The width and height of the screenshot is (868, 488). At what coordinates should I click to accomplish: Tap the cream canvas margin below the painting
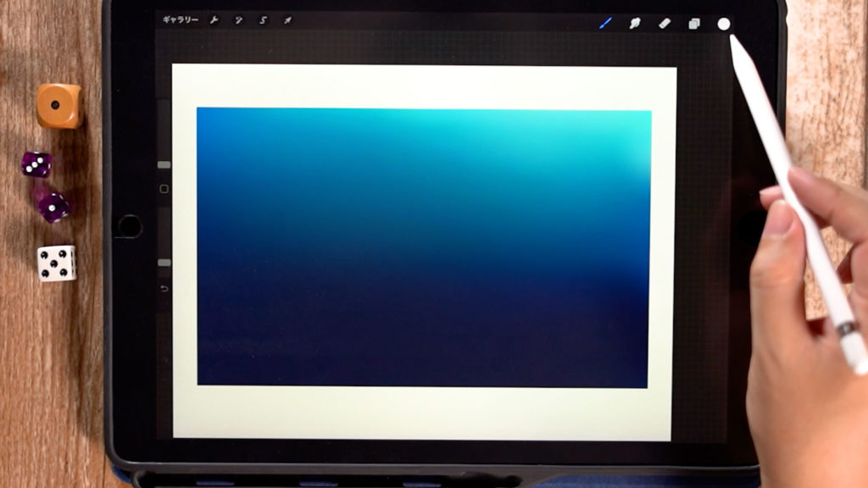click(x=423, y=412)
